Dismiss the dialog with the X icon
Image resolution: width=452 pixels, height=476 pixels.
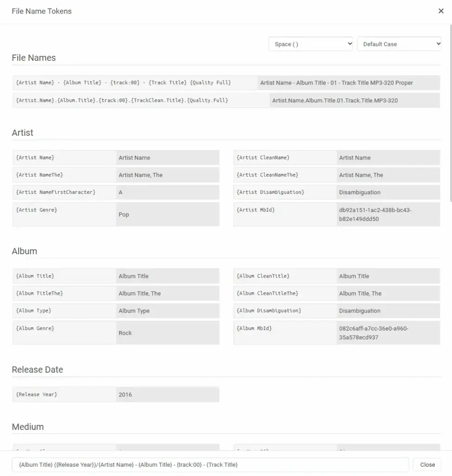pos(440,11)
